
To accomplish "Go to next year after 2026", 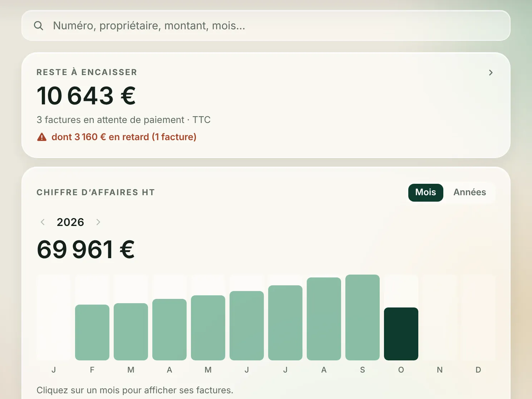I will coord(98,222).
